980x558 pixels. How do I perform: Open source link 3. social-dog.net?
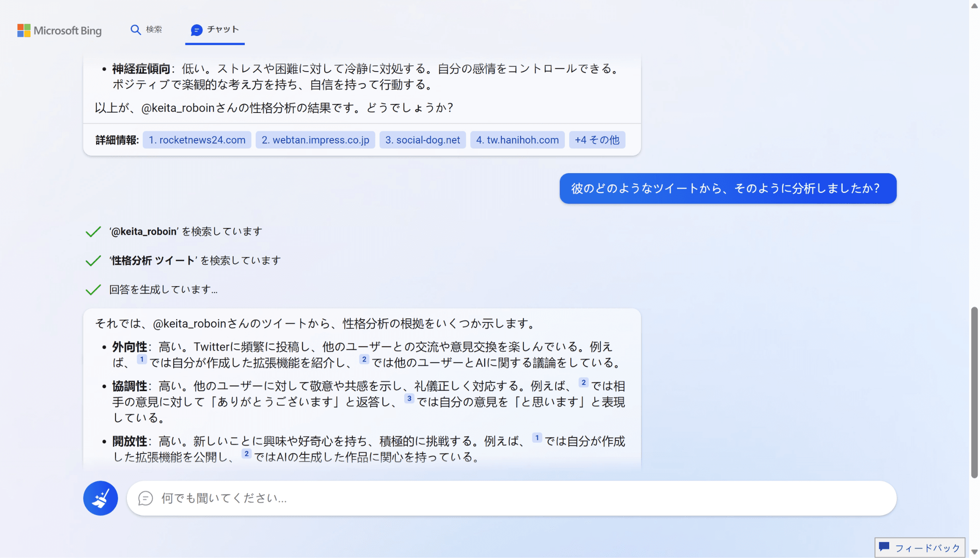coord(423,140)
